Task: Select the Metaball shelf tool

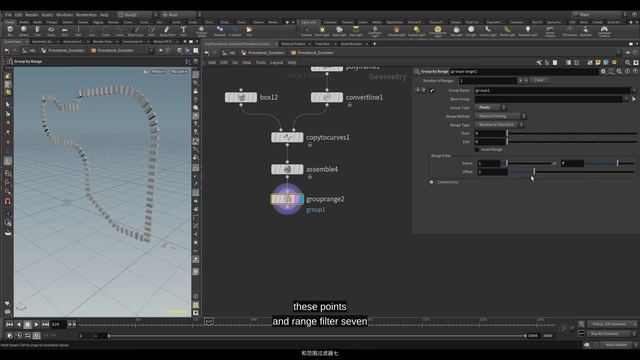Action: 220,31
